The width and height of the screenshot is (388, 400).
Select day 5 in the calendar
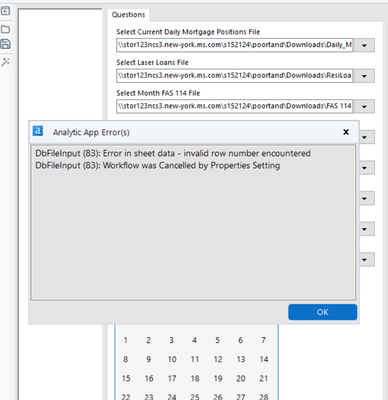(x=217, y=340)
